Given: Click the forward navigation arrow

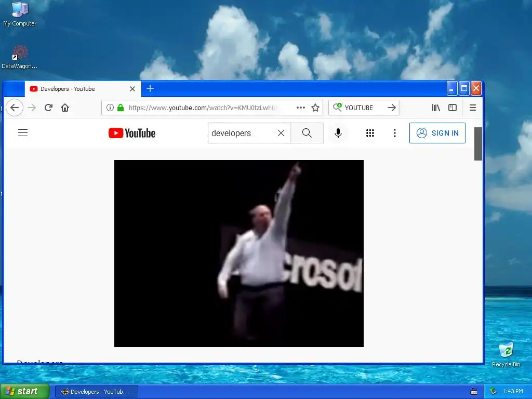Looking at the screenshot, I should click(32, 108).
